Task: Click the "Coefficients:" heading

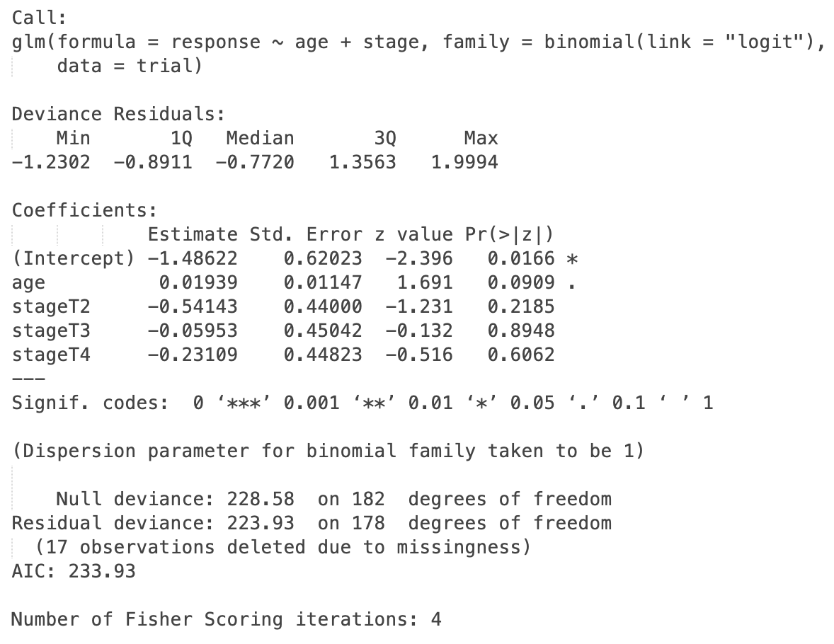Action: click(84, 210)
